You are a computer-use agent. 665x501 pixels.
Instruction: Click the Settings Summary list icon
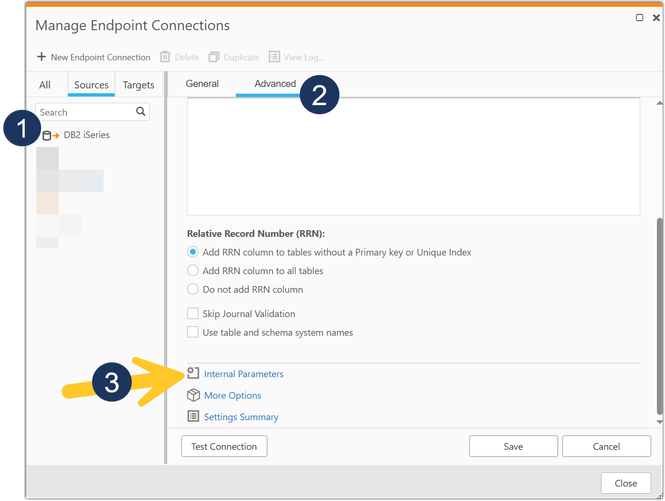(195, 417)
